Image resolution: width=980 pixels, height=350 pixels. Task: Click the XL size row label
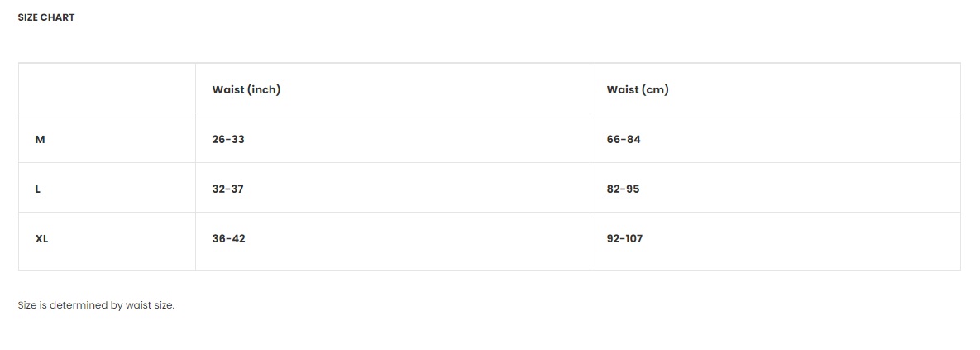coord(42,238)
